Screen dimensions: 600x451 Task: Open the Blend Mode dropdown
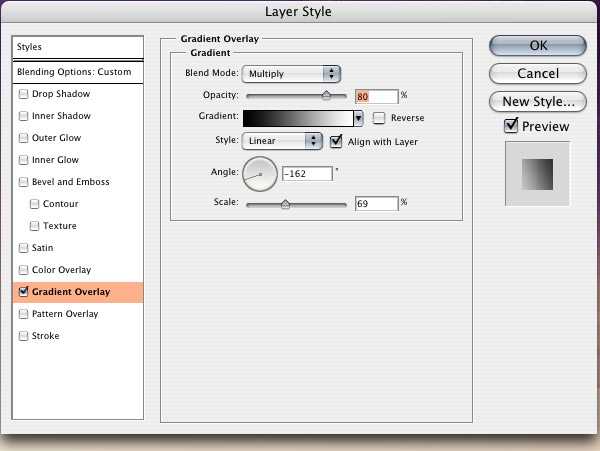click(291, 74)
